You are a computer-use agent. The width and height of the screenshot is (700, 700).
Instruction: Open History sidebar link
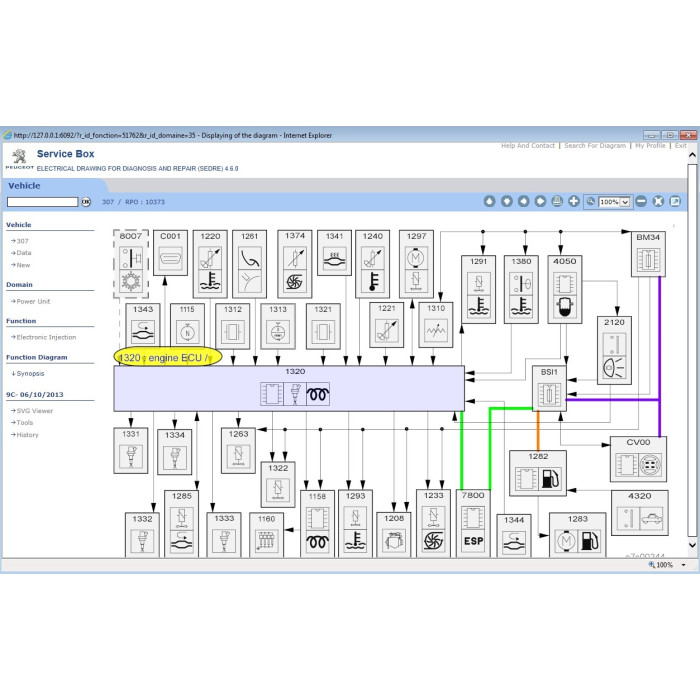(x=27, y=435)
